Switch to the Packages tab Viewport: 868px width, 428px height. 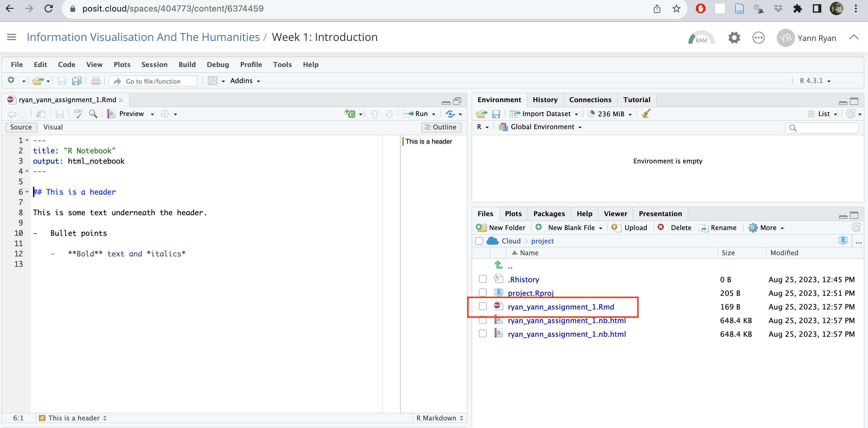[549, 213]
